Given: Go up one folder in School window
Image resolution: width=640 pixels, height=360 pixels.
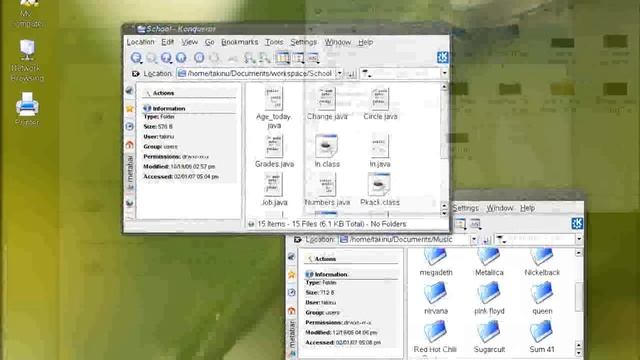Looking at the screenshot, I should (x=166, y=58).
